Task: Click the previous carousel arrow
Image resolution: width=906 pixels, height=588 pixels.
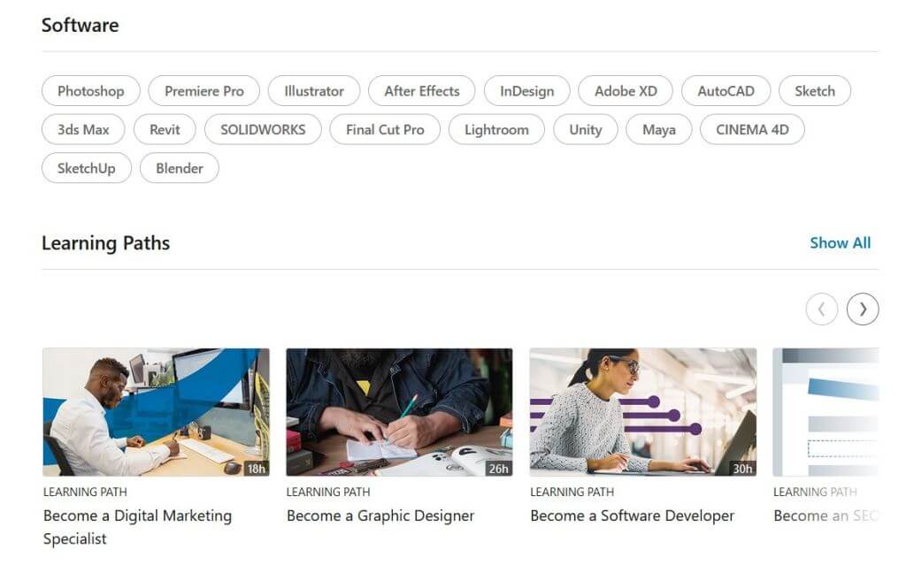Action: pyautogui.click(x=821, y=309)
